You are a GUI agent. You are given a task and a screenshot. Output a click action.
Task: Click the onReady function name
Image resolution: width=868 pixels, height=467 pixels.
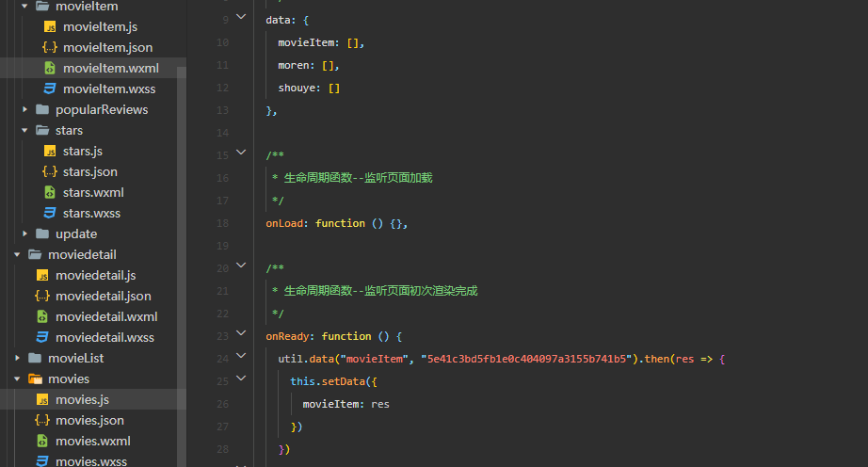pos(287,336)
